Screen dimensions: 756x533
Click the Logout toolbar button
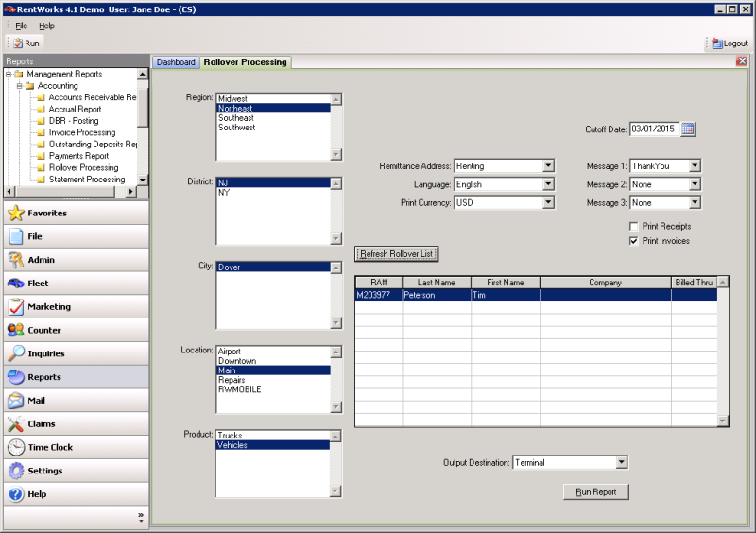pyautogui.click(x=730, y=43)
